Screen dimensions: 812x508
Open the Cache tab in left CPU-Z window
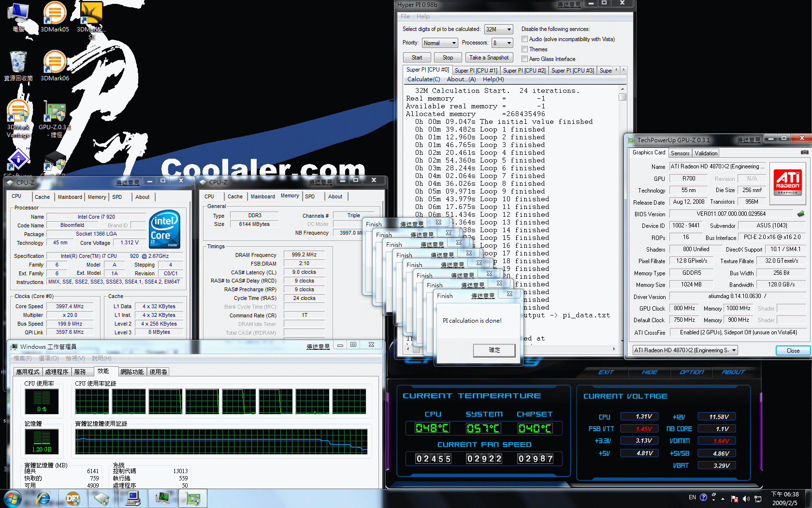point(42,197)
